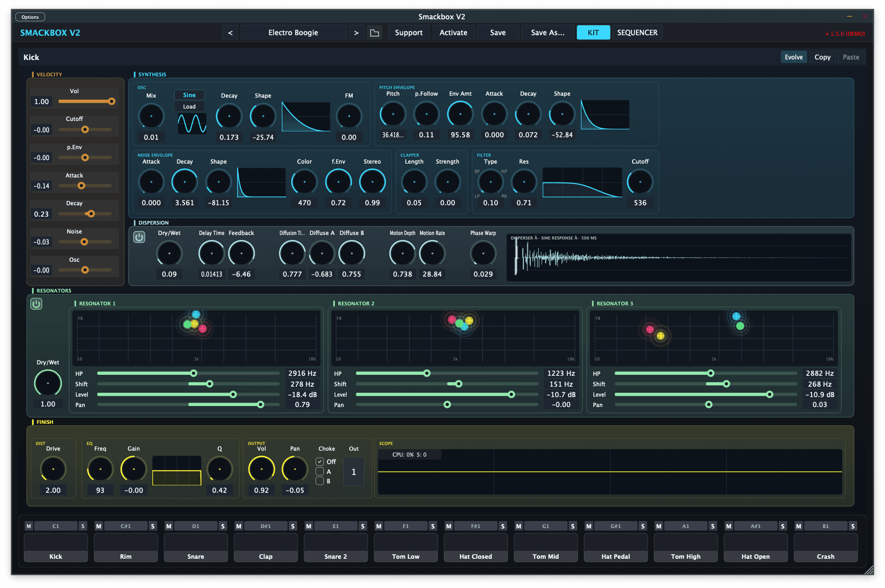
Task: Click the Dispersion Dry/Wet knob
Action: pos(169,253)
